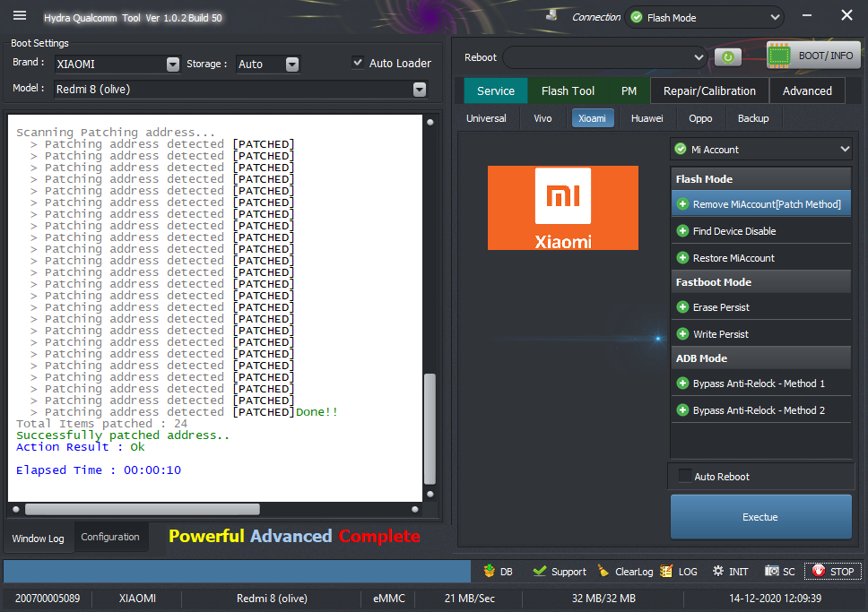Close the Hydra Qualcomm Tool window
868x612 pixels.
846,15
